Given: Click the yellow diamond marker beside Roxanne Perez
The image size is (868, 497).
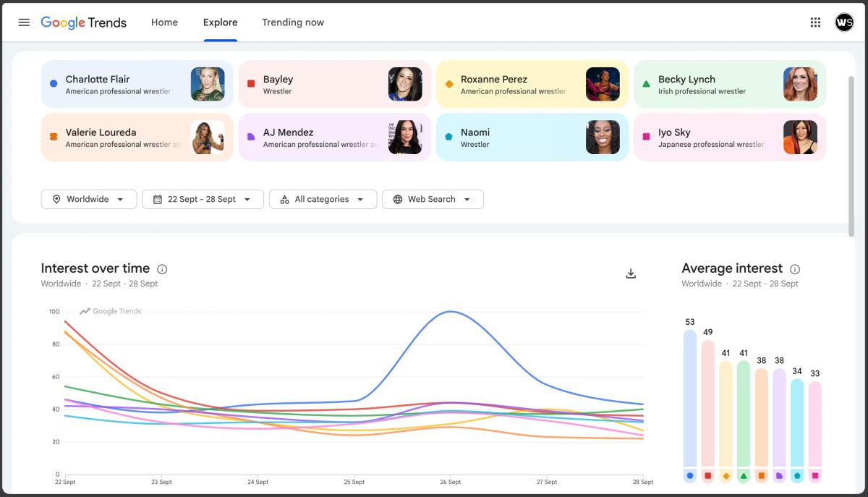Looking at the screenshot, I should tap(448, 84).
